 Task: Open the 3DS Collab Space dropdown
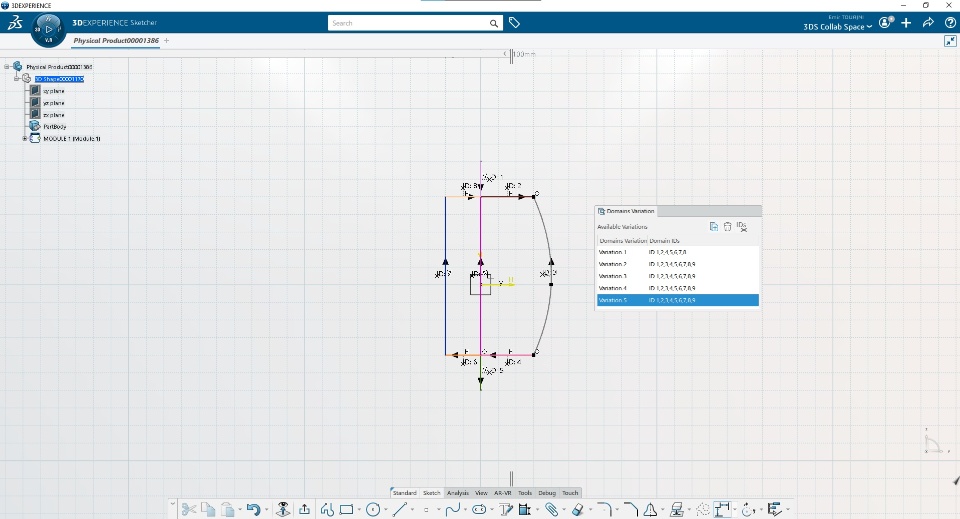pyautogui.click(x=838, y=27)
